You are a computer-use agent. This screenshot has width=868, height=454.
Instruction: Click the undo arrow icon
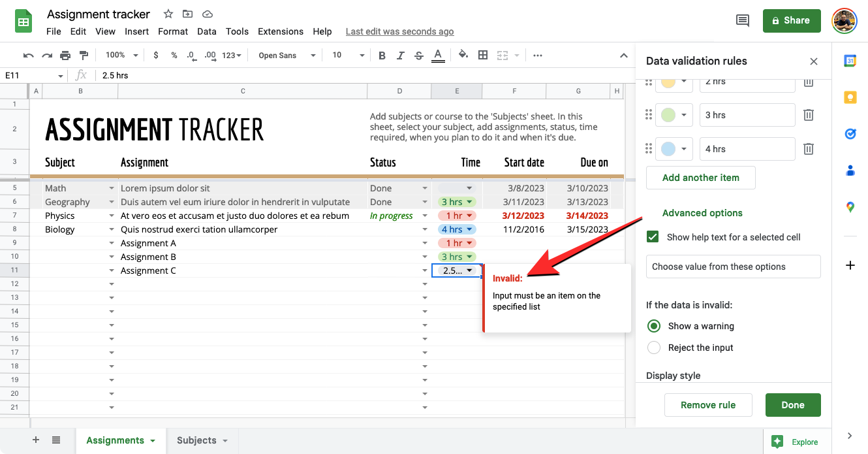click(28, 56)
